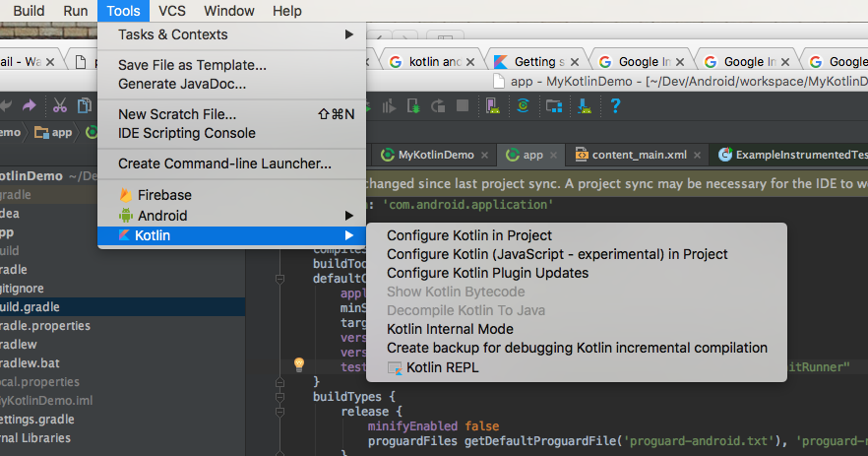
Task: Open Kotlin REPL from submenu
Action: pos(577,367)
